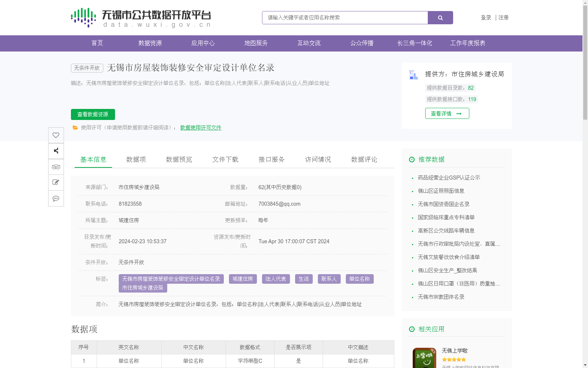
Task: Click the vertical page scrollbar thumb
Action: (x=585, y=63)
